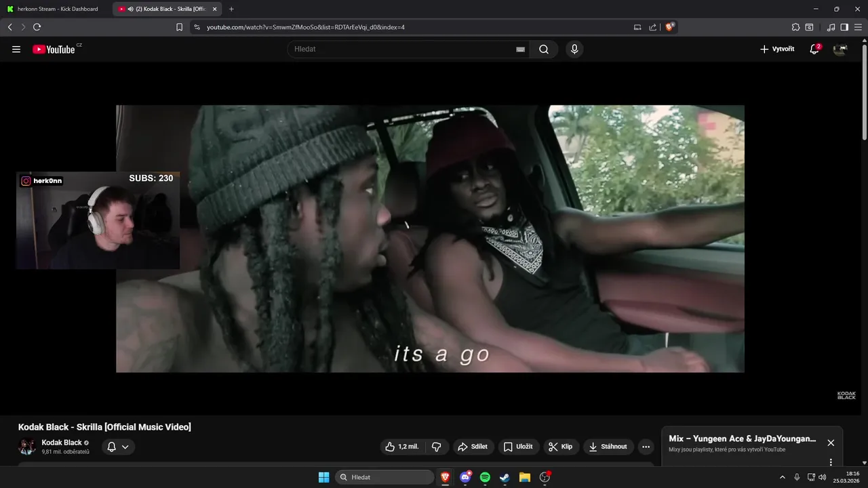This screenshot has width=868, height=488.
Task: Open Kodak Black channel avatar
Action: click(x=27, y=447)
